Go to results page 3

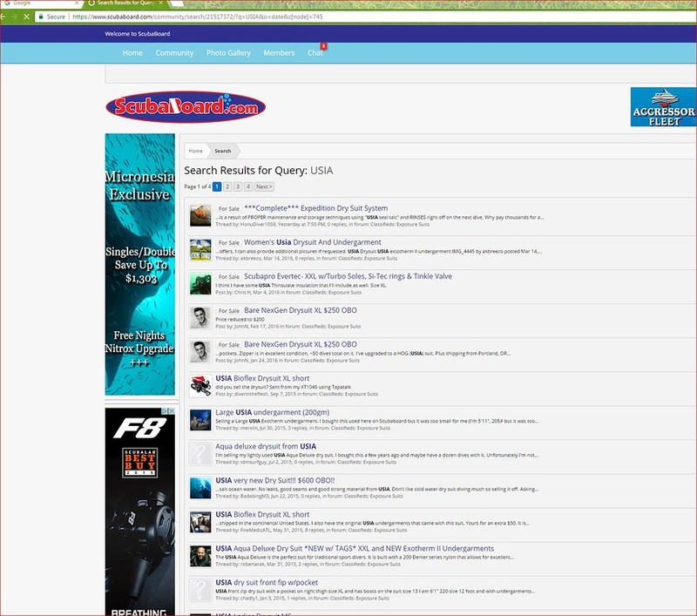tap(238, 186)
